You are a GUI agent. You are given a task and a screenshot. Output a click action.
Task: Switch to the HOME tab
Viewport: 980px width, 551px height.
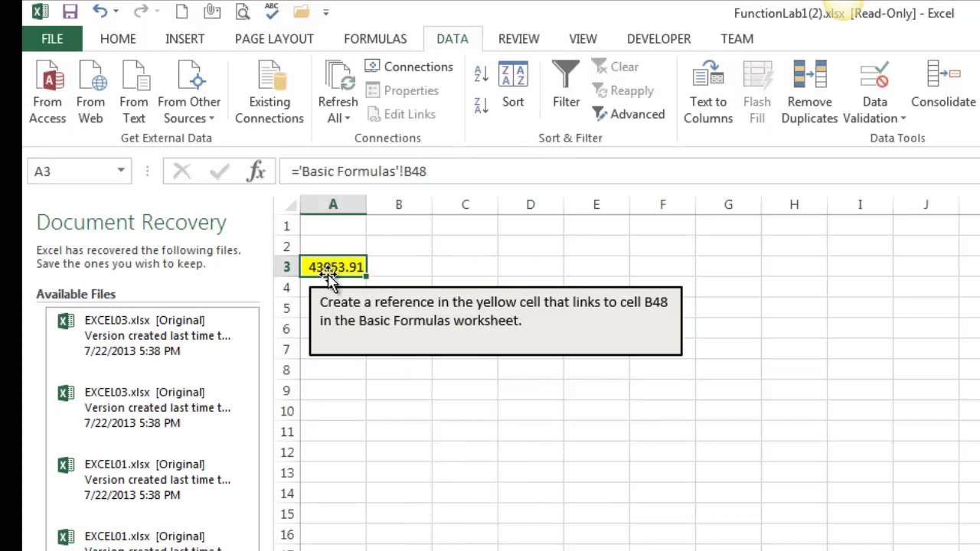[118, 38]
